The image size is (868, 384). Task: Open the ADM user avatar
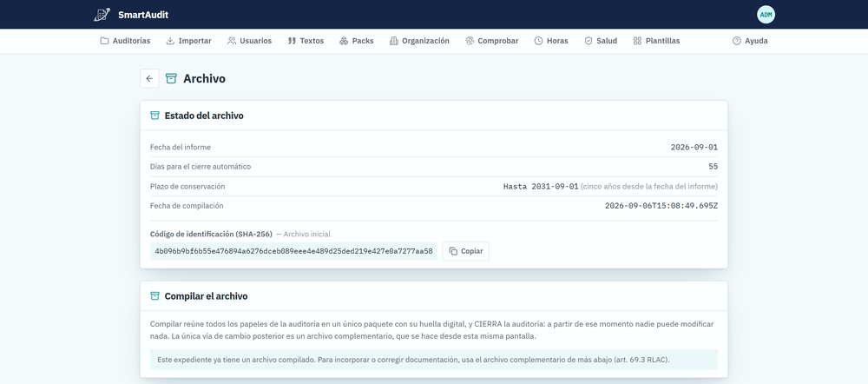tap(766, 15)
